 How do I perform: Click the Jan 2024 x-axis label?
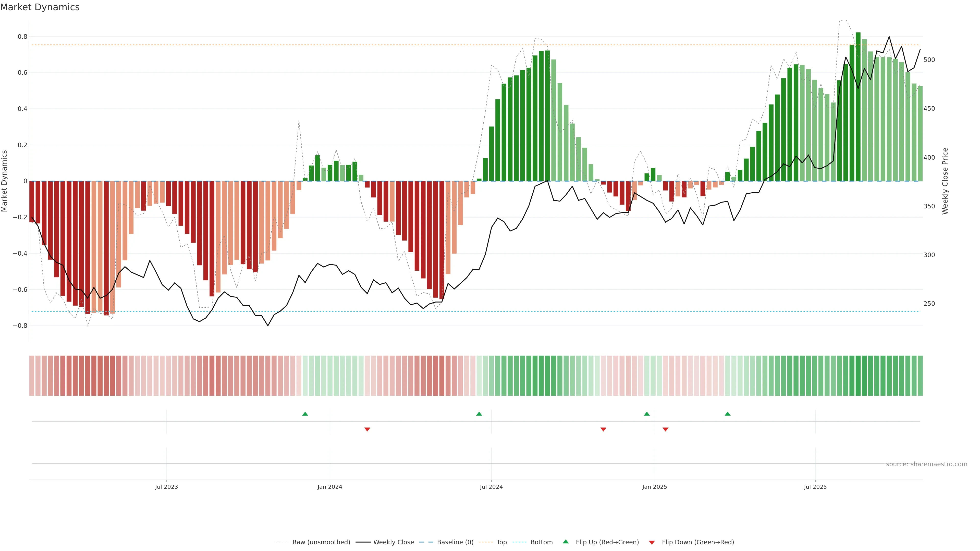[x=330, y=487]
